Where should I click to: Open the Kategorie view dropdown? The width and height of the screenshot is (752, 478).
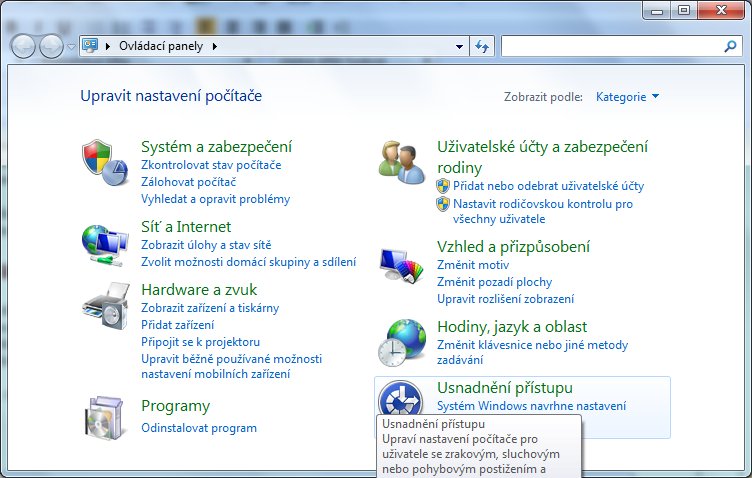tap(627, 97)
